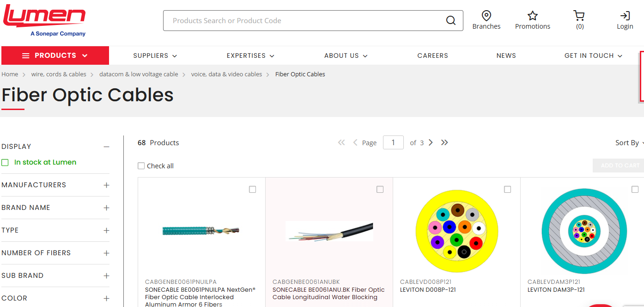Open the Promotions star icon
This screenshot has height=307, width=644.
pyautogui.click(x=532, y=16)
